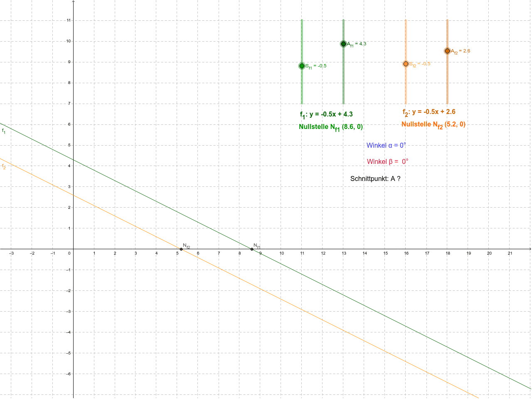This screenshot has height=399, width=532.
Task: Click the light orange S_f2 slider handle
Action: (x=406, y=64)
